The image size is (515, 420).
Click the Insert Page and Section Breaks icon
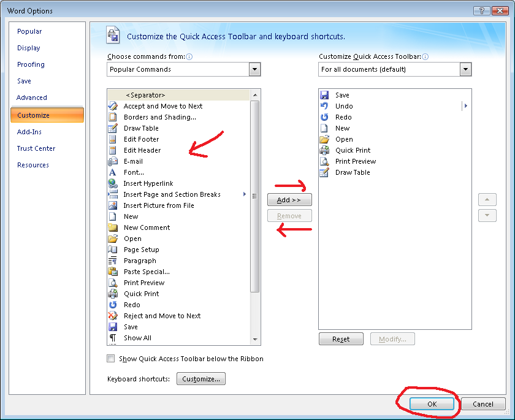click(113, 194)
